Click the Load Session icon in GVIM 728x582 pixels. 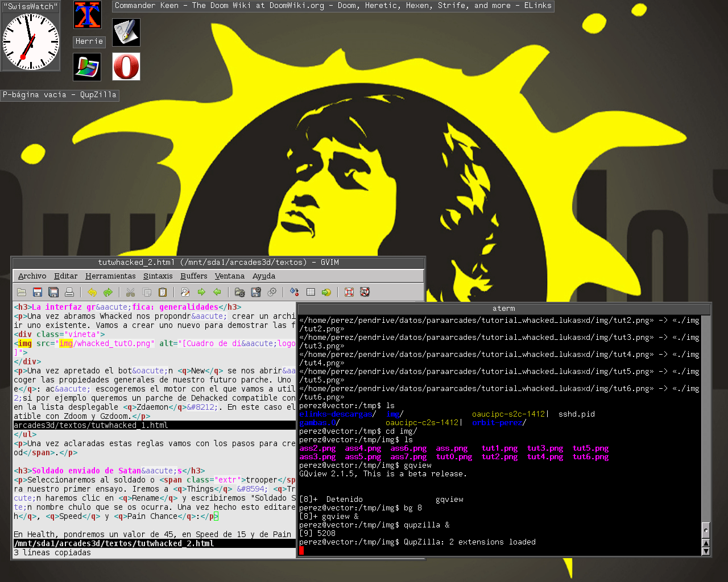coord(239,292)
